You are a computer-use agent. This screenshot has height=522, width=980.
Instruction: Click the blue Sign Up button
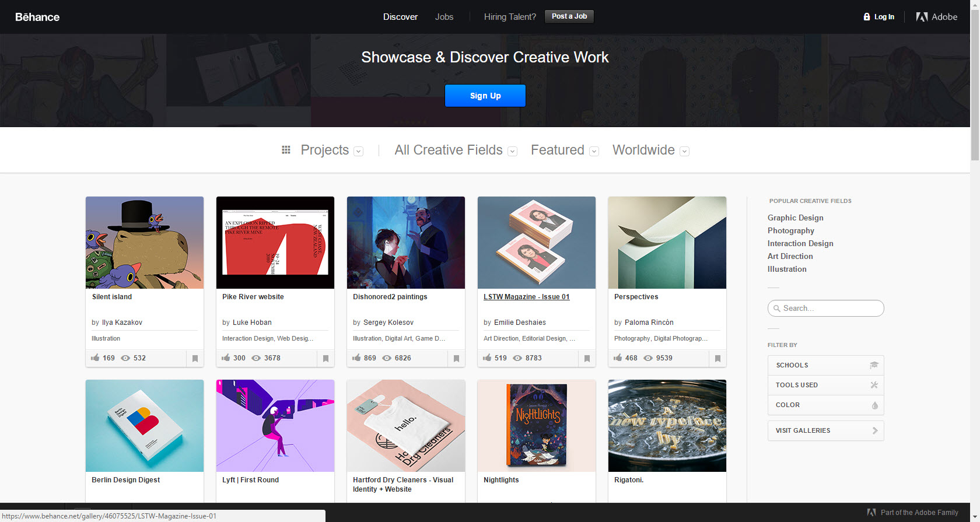[x=485, y=96]
